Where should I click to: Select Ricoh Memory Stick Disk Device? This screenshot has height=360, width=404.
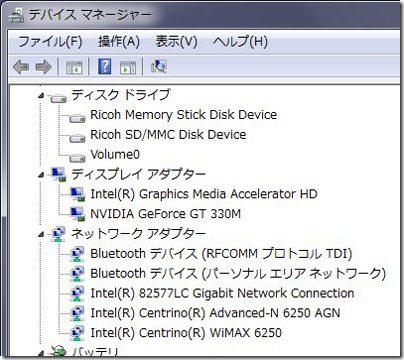184,115
